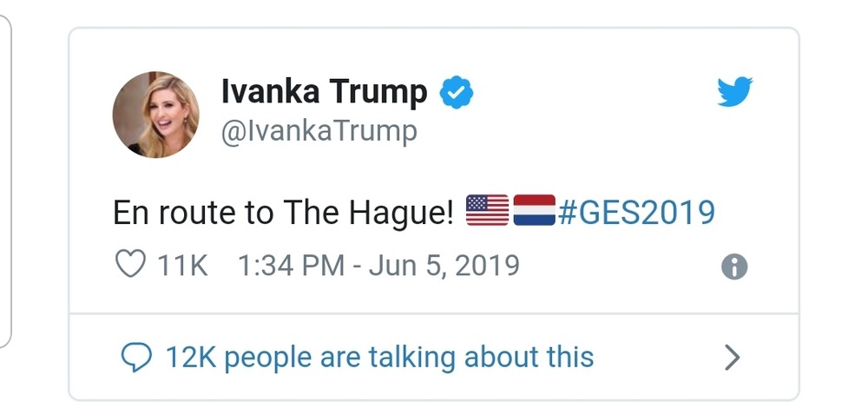Open the tweet info circle icon
868x408 pixels.
pos(734,267)
